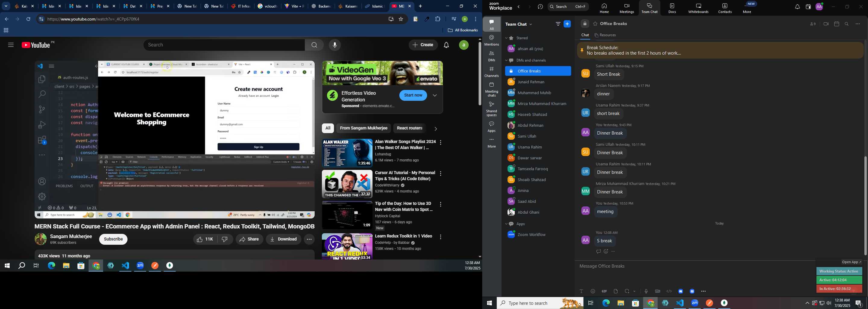Open YouTube notifications bell
868x309 pixels.
point(446,45)
